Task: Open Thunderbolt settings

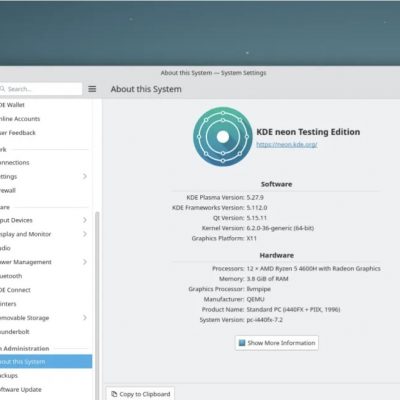Action: click(46, 332)
